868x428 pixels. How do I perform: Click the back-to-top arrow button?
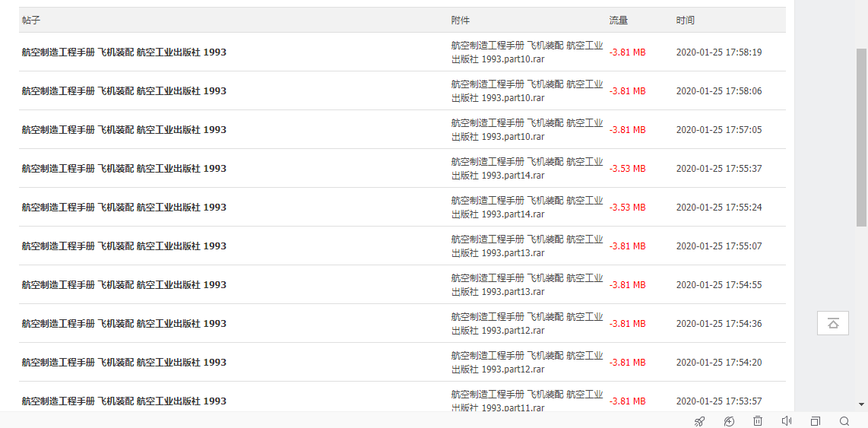(x=833, y=323)
